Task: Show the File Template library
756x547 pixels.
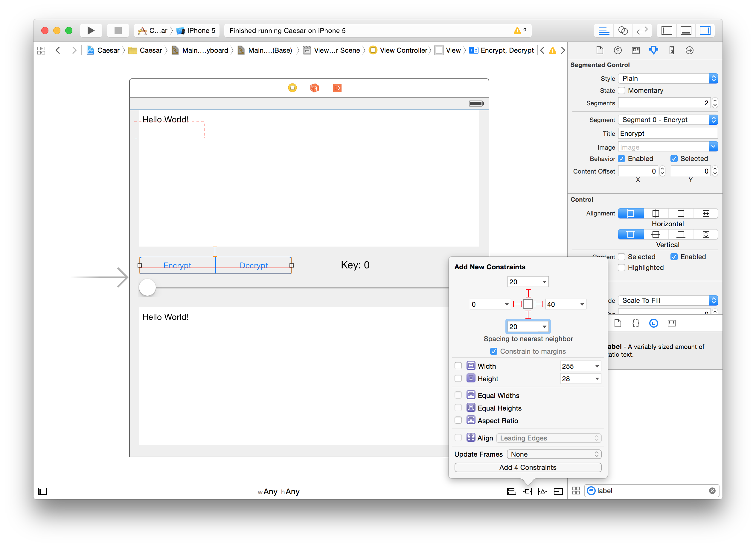Action: [618, 323]
